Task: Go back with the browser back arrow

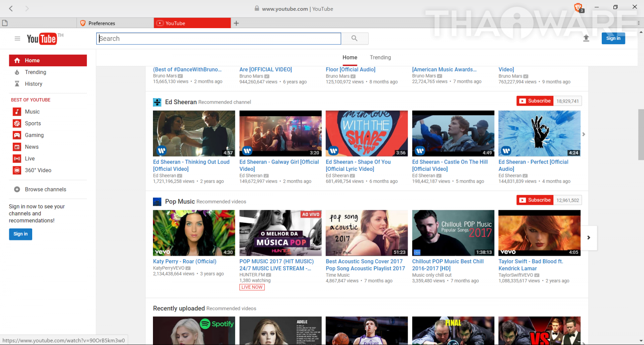Action: tap(11, 8)
